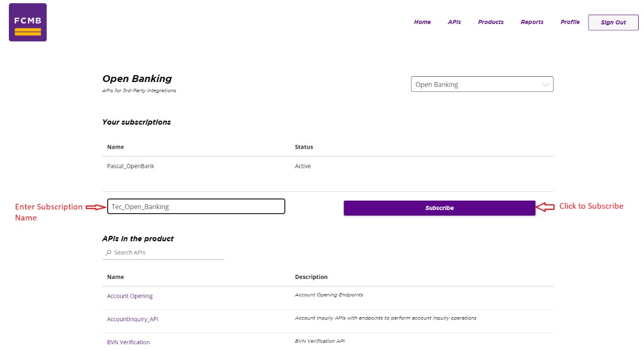The height and width of the screenshot is (350, 644).
Task: Open the BVN Verification API link
Action: point(128,342)
